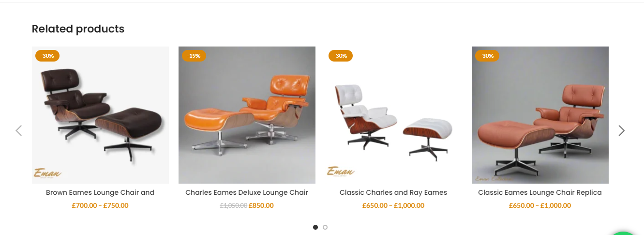Click the -30% badge on tan chair
This screenshot has width=644, height=235.
tap(487, 56)
